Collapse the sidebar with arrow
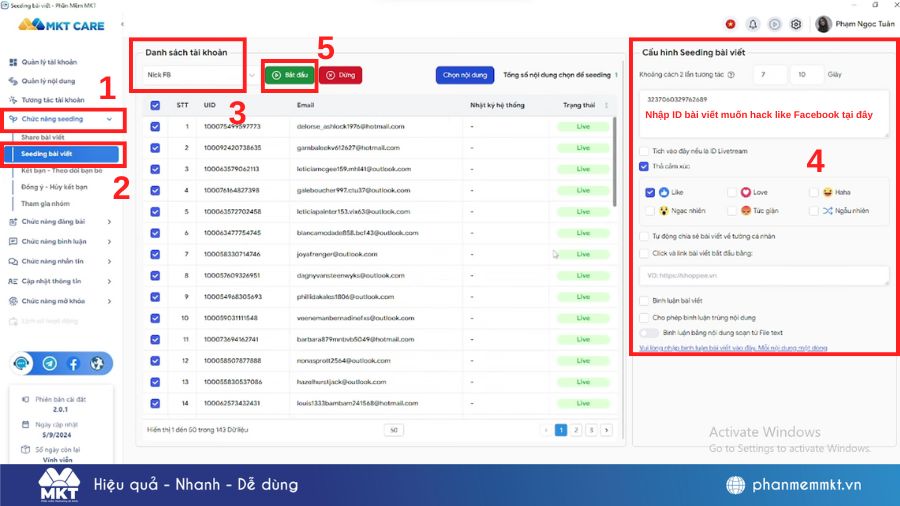This screenshot has width=900, height=506. (122, 25)
